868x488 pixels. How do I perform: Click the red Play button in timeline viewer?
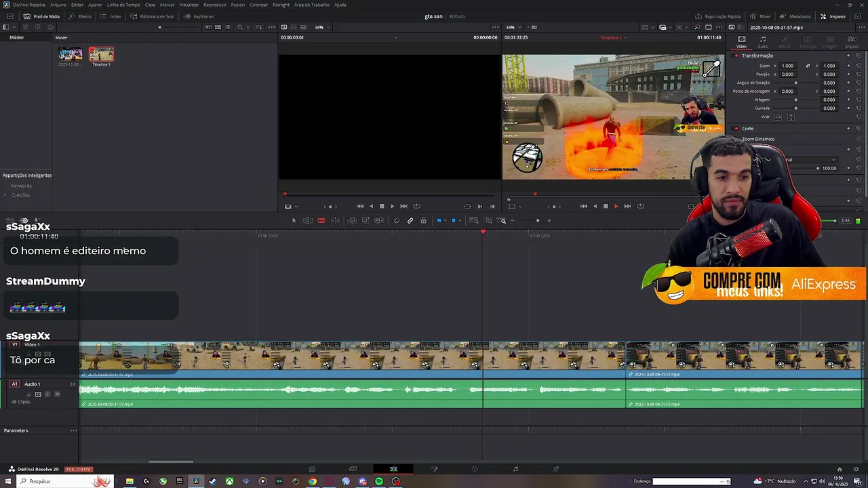[x=616, y=206]
